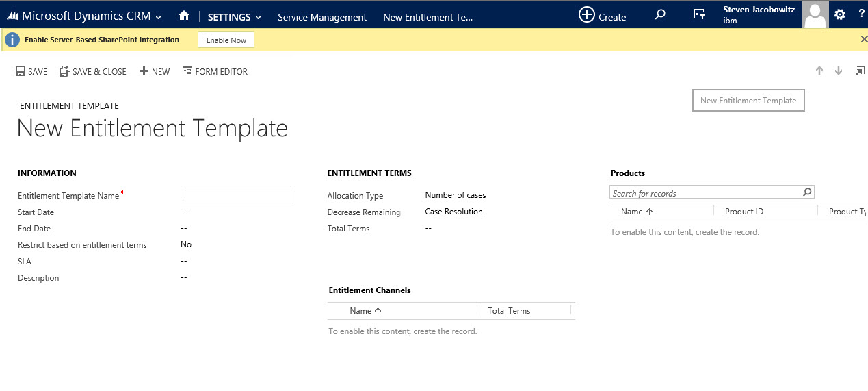Image resolution: width=868 pixels, height=391 pixels.
Task: Click the Products search magnifier icon
Action: click(x=807, y=192)
